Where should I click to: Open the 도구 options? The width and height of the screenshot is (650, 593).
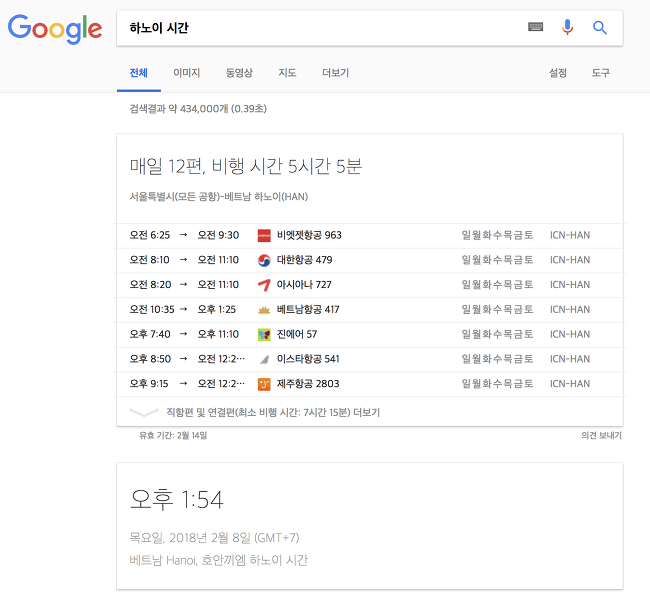[x=601, y=73]
